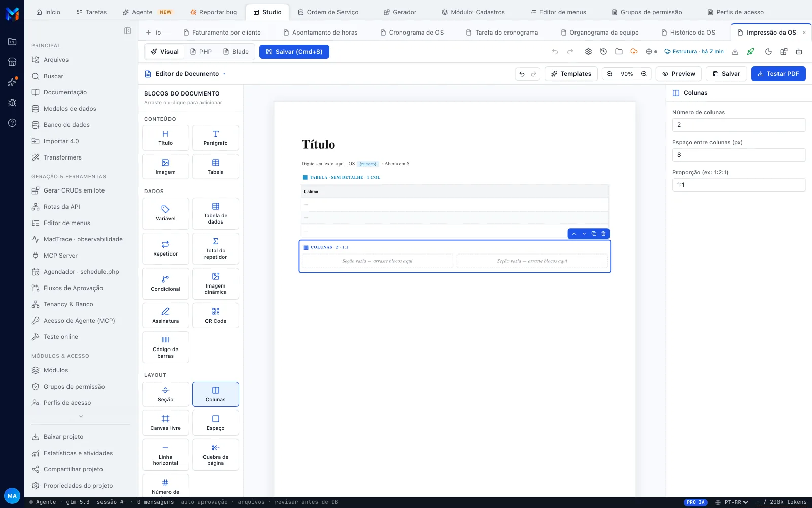Delete the selected Colunas block
The image size is (812, 508).
click(x=603, y=234)
